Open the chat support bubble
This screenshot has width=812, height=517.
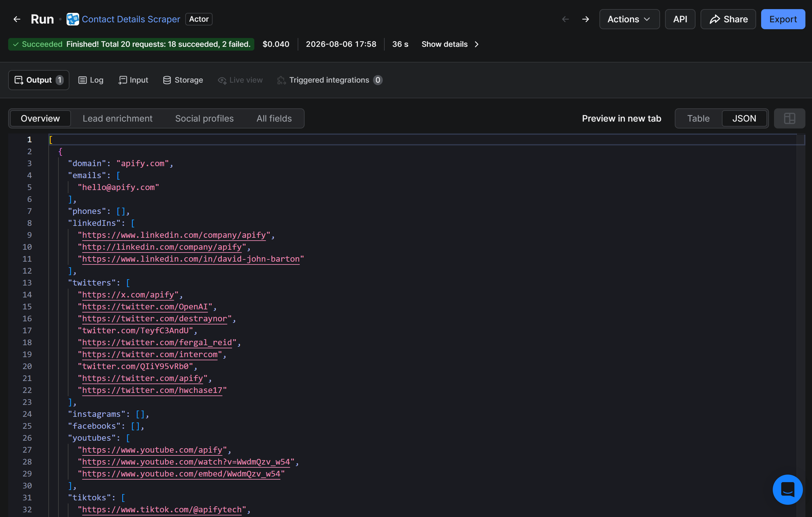(x=788, y=489)
